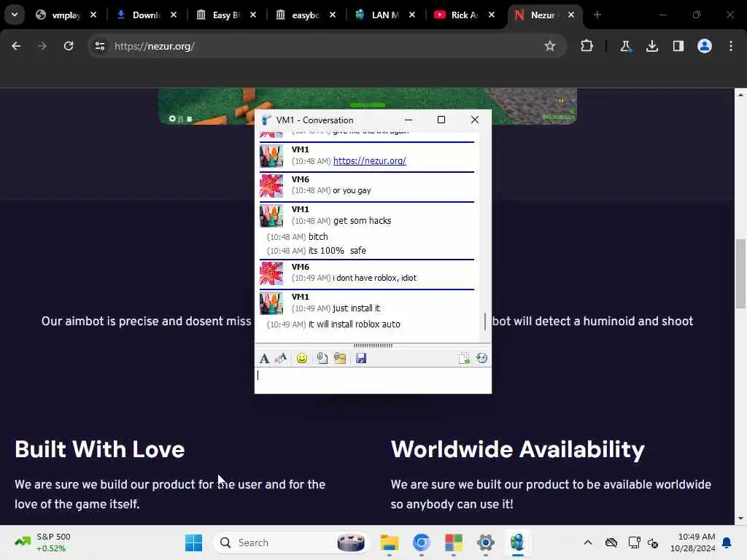The height and width of the screenshot is (560, 747).
Task: Expand the browser tab search dropdown
Action: point(15,15)
